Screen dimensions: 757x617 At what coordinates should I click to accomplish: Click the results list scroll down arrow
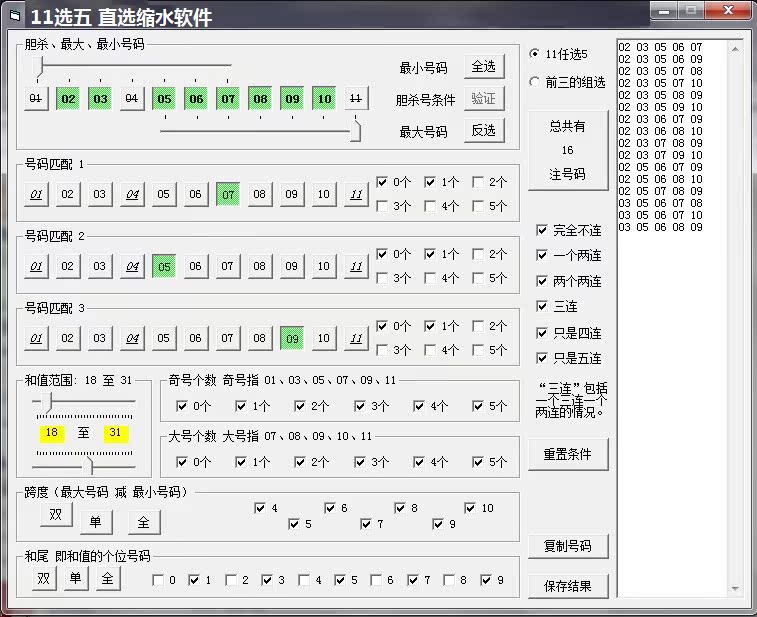coord(735,589)
